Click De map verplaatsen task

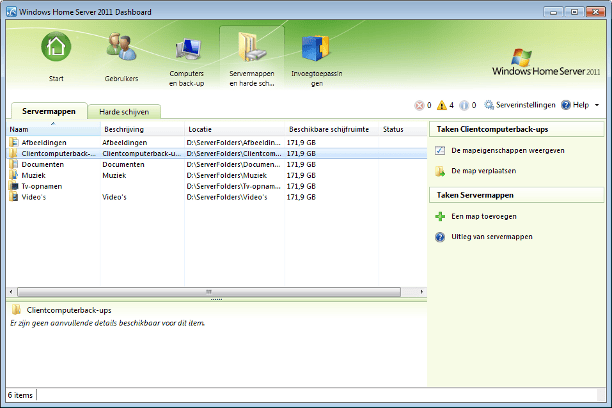coord(484,171)
